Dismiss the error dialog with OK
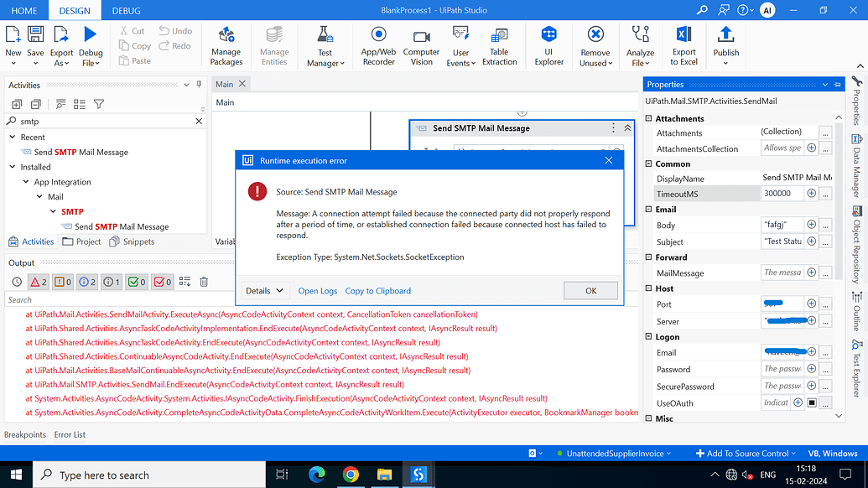This screenshot has width=868, height=488. tap(590, 289)
